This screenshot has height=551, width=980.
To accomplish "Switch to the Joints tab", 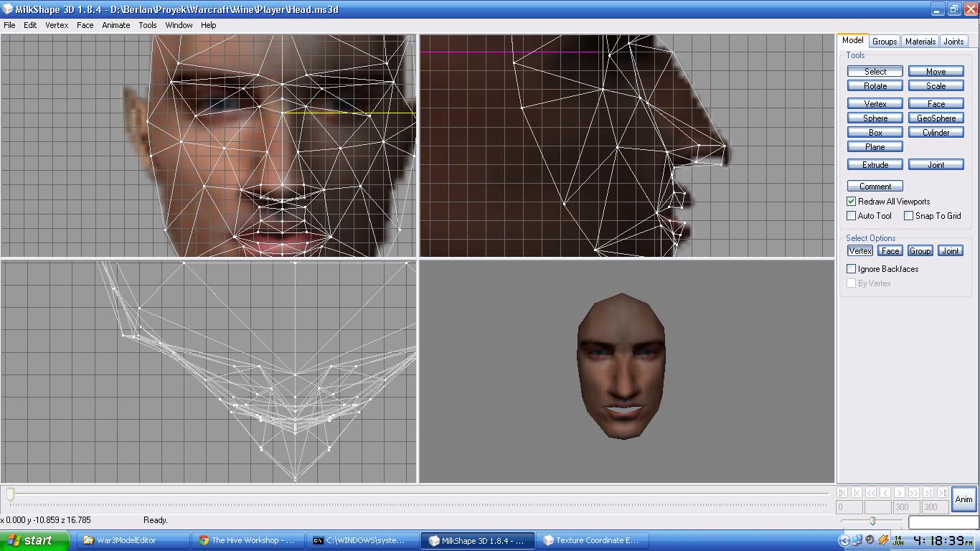I will 953,42.
